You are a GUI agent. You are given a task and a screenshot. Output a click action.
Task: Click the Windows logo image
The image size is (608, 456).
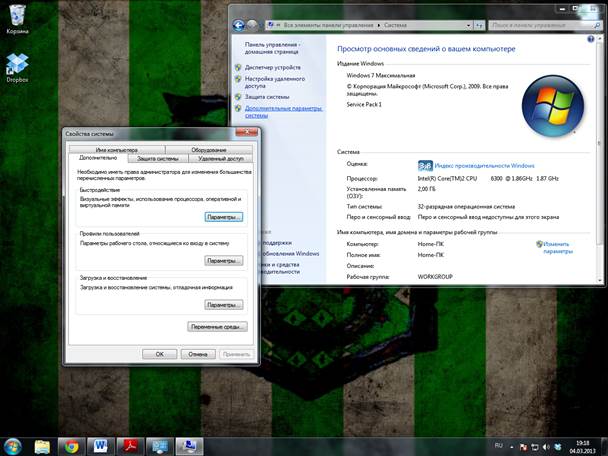tap(553, 106)
